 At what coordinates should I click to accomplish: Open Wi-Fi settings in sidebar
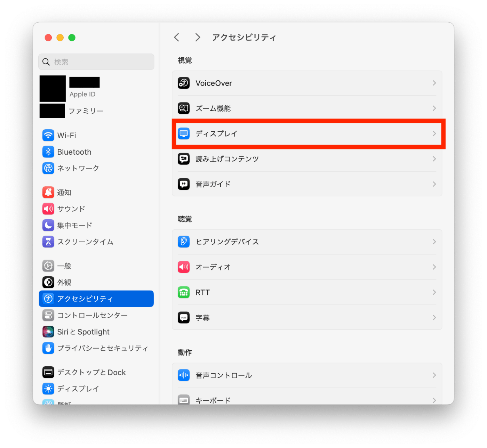click(x=96, y=135)
